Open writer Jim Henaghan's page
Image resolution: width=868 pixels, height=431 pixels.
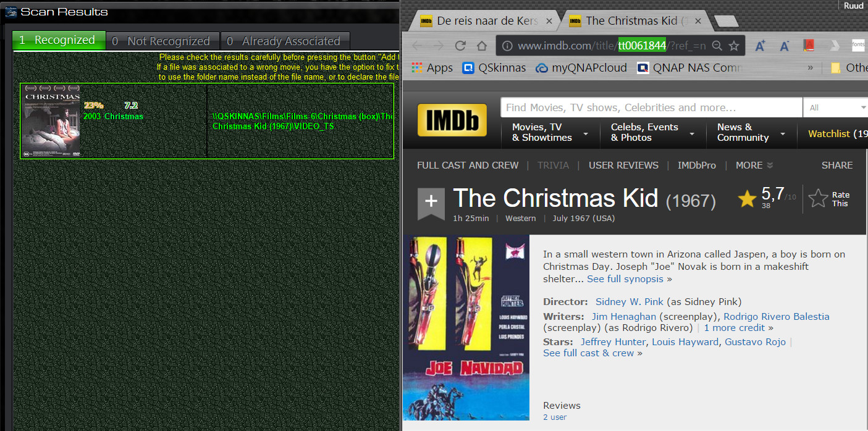point(624,316)
